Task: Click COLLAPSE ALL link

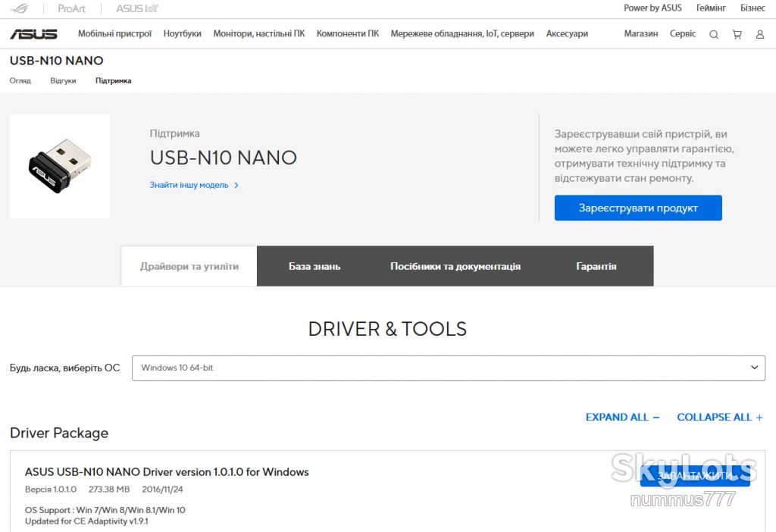Action: [x=720, y=417]
